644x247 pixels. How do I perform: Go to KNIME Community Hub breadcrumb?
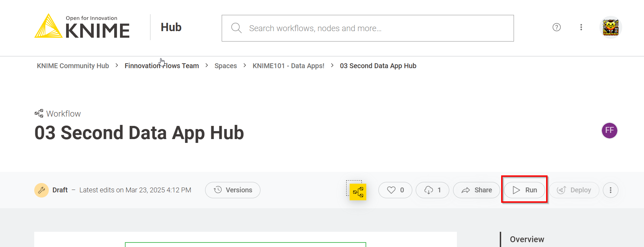pyautogui.click(x=73, y=66)
